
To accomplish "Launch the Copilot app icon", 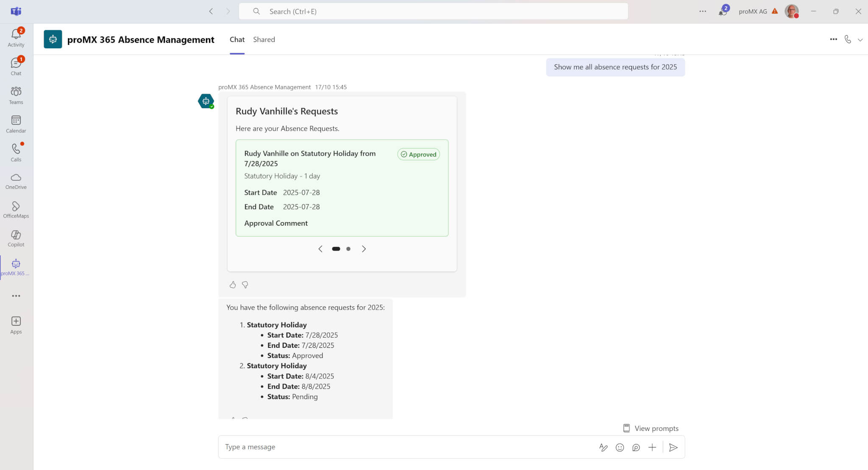I will click(16, 238).
